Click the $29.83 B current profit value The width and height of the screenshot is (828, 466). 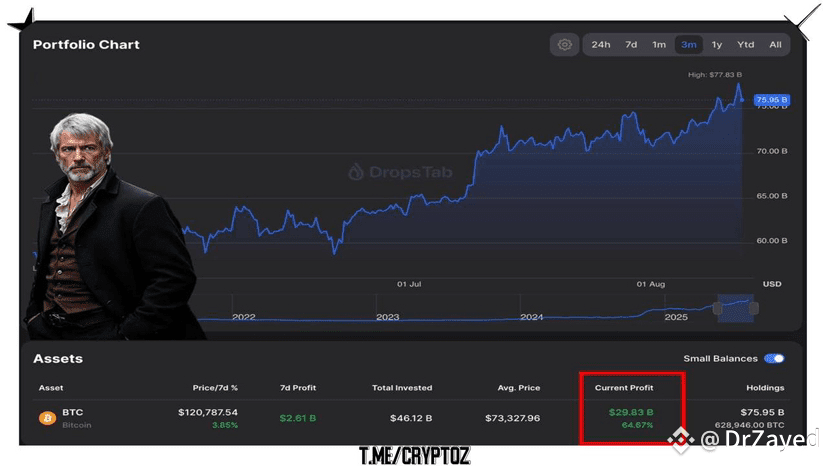coord(631,412)
